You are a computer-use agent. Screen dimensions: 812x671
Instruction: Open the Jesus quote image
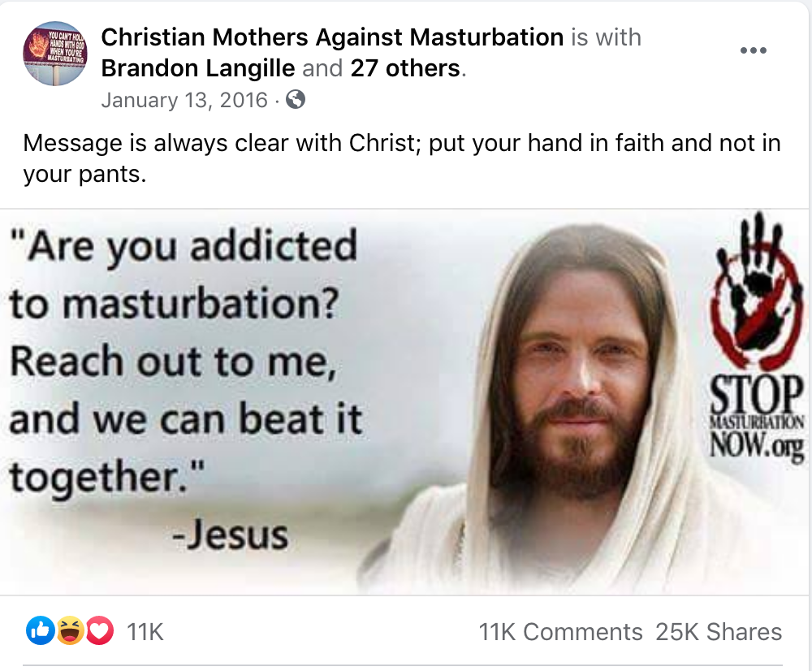(406, 402)
